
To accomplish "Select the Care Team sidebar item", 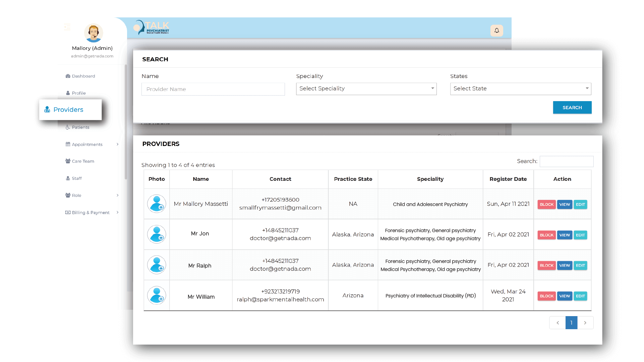I will click(83, 161).
